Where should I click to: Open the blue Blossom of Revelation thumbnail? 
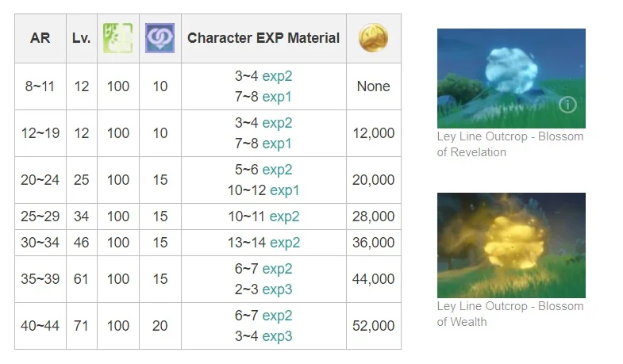click(510, 78)
